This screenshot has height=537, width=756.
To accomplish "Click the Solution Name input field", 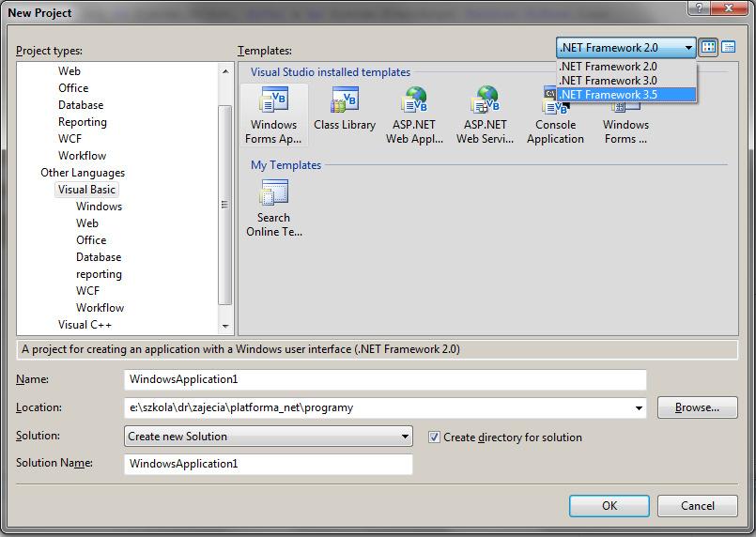I will click(x=268, y=464).
